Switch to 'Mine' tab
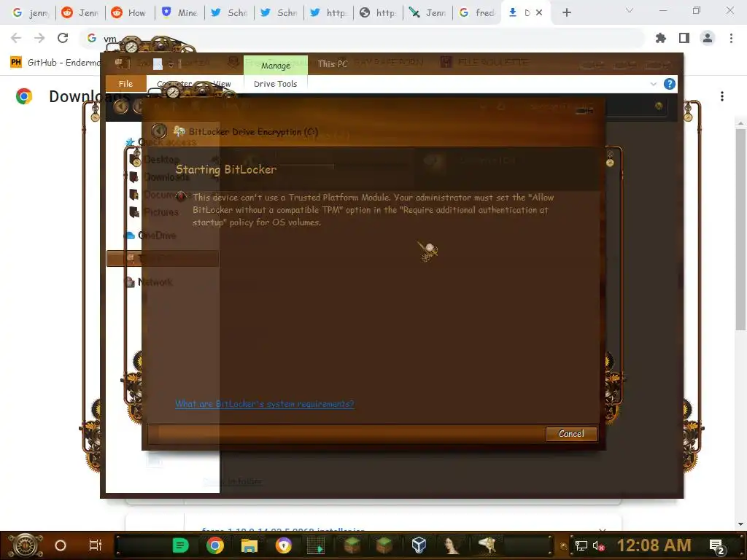This screenshot has width=747, height=560. [179, 13]
